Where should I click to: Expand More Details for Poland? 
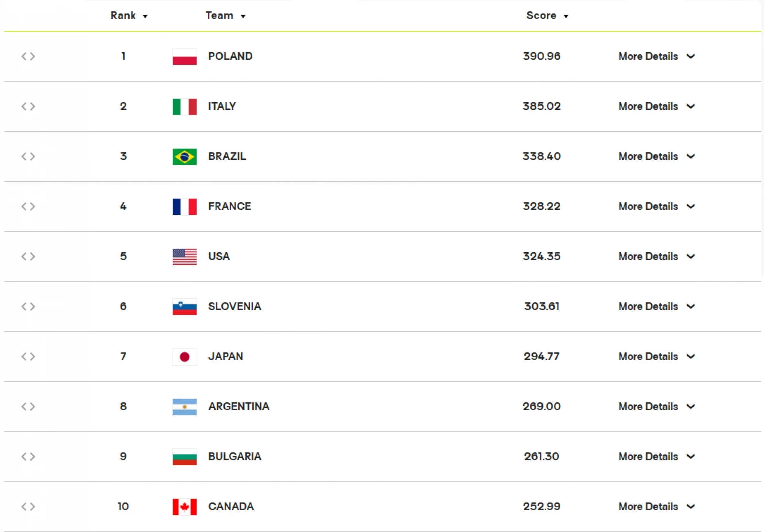pos(656,57)
